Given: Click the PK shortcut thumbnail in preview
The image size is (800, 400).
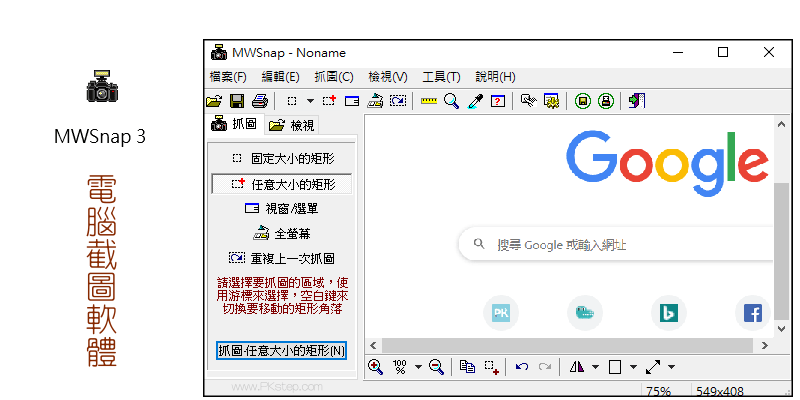Looking at the screenshot, I should 501,313.
